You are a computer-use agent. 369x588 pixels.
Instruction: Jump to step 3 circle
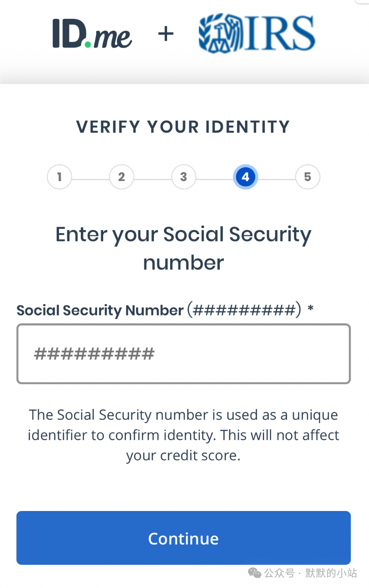coord(184,177)
